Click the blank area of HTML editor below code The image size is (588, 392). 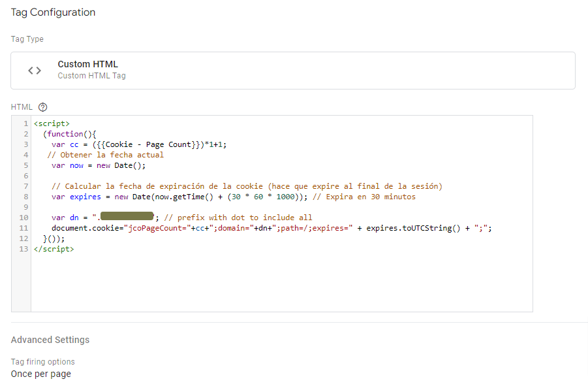282,283
